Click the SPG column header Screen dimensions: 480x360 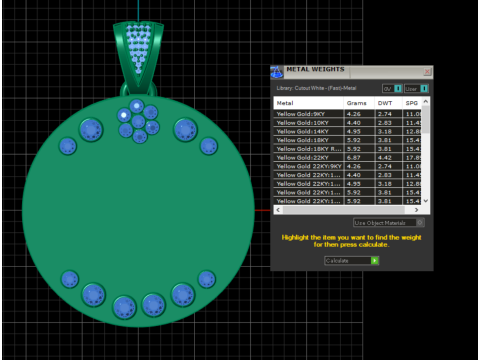click(412, 103)
